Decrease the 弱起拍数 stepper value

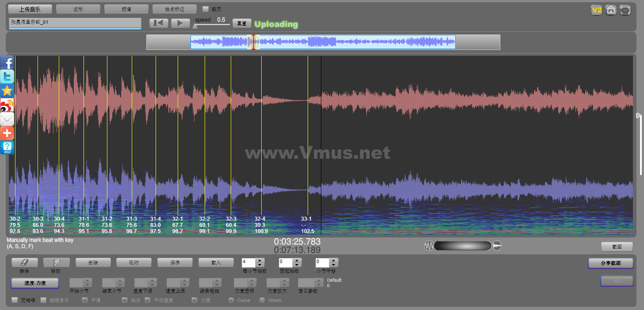pos(297,265)
